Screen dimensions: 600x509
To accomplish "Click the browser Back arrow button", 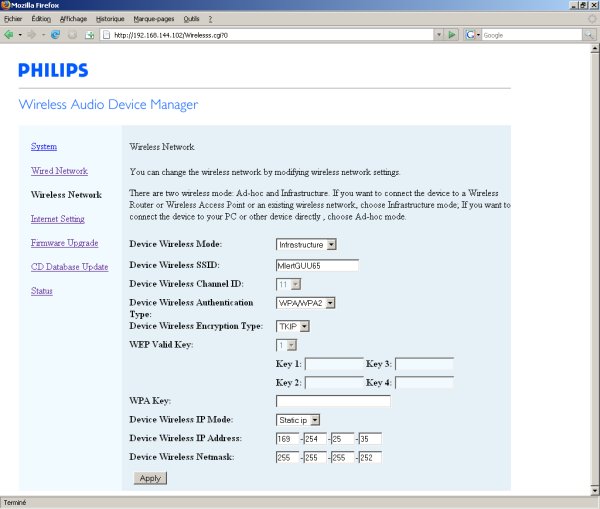I will pyautogui.click(x=10, y=34).
